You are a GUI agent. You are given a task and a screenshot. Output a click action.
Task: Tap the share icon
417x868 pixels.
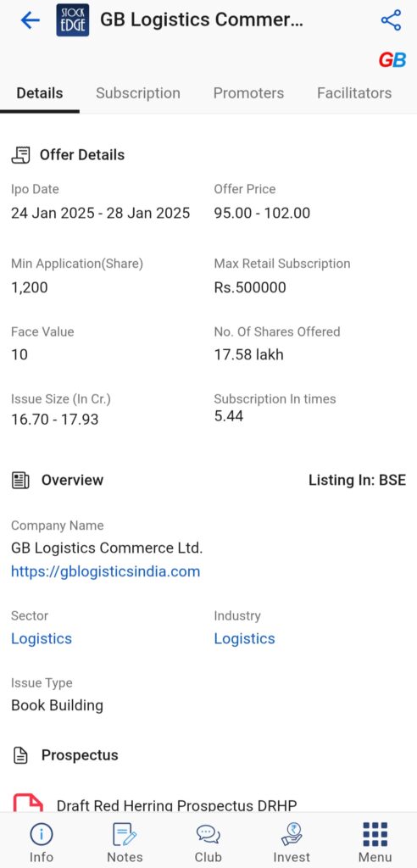point(391,20)
